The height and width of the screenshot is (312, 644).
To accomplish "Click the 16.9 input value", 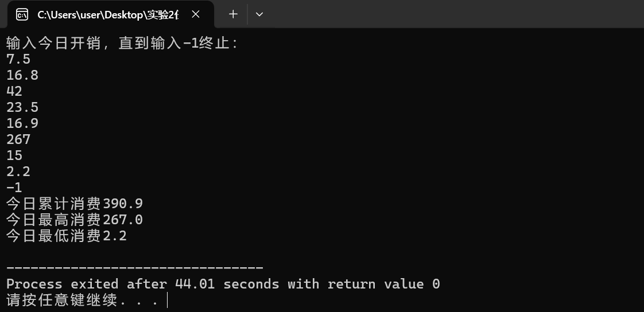I will click(x=22, y=123).
